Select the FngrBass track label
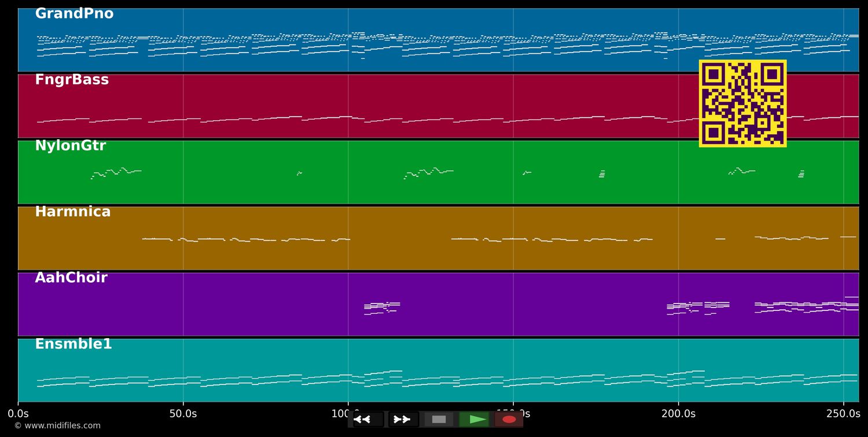Screen dimensions: 868x437 click(72, 80)
